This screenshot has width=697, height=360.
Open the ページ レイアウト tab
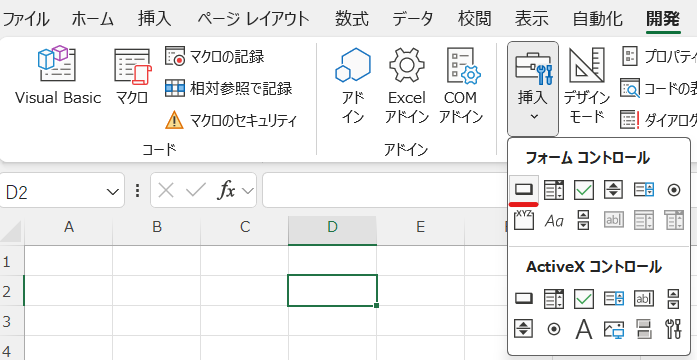[253, 19]
